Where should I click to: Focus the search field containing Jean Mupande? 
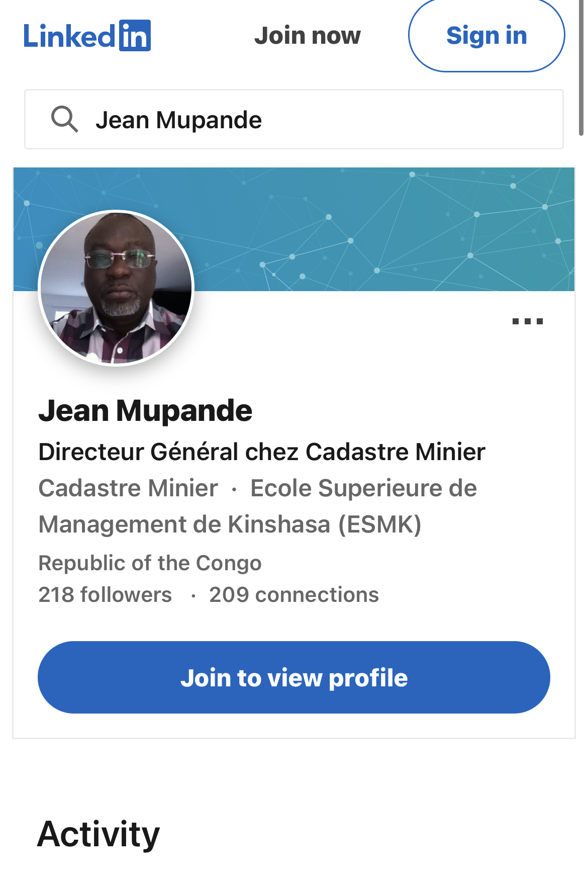322,120
